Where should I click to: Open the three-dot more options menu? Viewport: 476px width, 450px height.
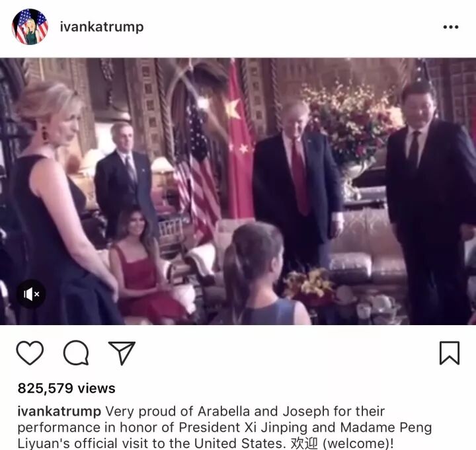(451, 27)
